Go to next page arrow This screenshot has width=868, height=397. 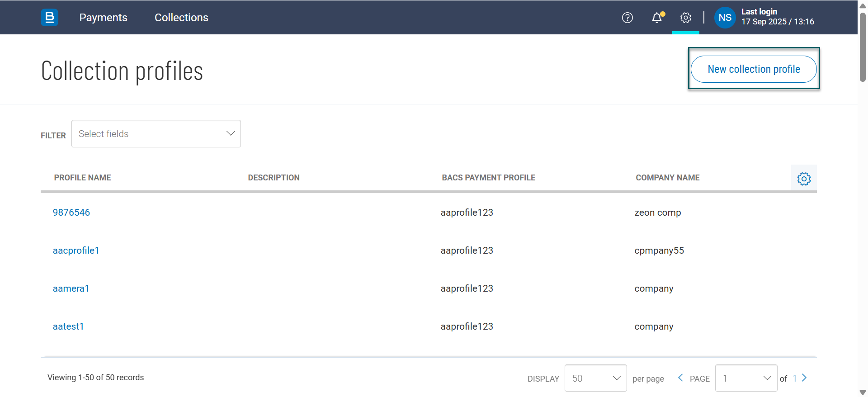coord(804,378)
